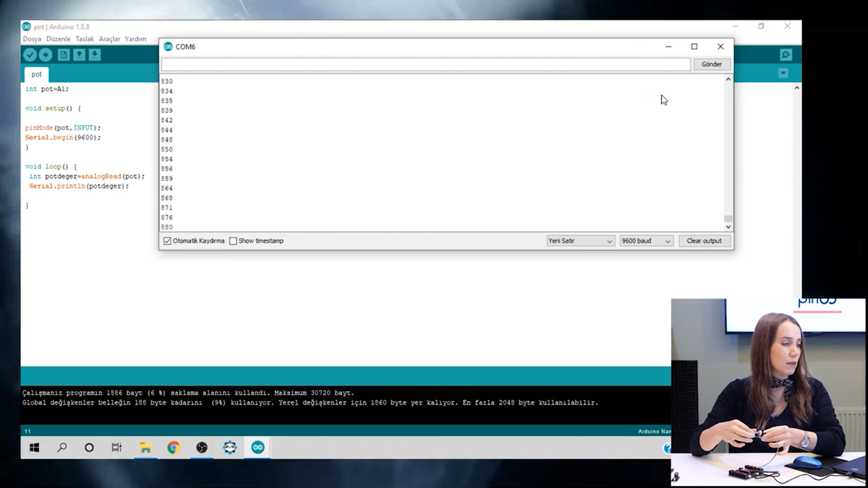Open Google Chrome from the taskbar
This screenshot has width=868, height=488.
click(174, 448)
